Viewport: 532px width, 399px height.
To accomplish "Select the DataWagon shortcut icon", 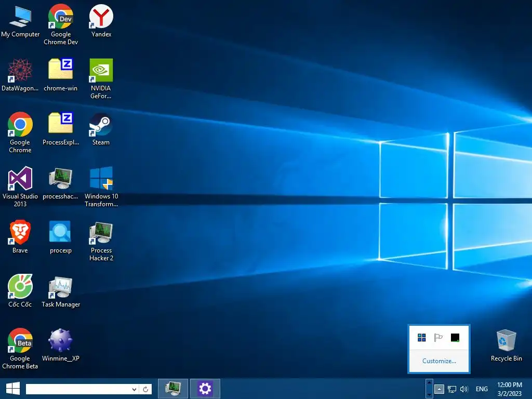I will 20,75.
